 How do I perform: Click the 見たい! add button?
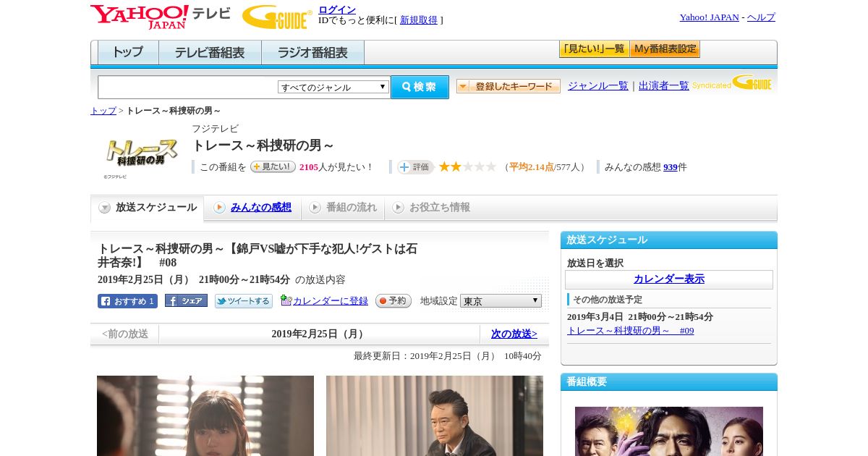click(273, 166)
